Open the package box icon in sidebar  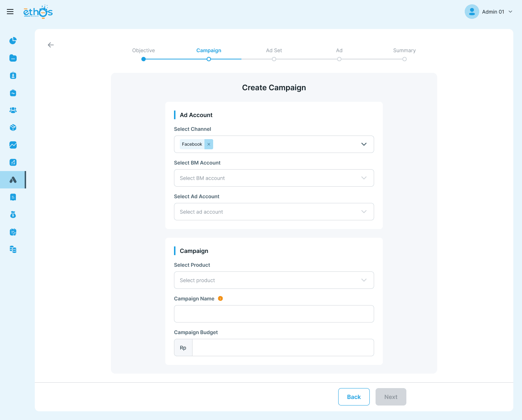(x=13, y=128)
